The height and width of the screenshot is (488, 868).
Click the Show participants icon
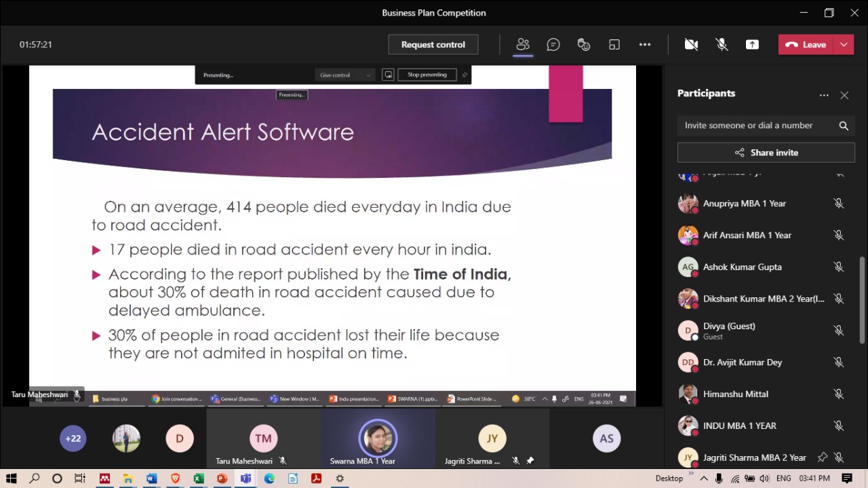(522, 45)
